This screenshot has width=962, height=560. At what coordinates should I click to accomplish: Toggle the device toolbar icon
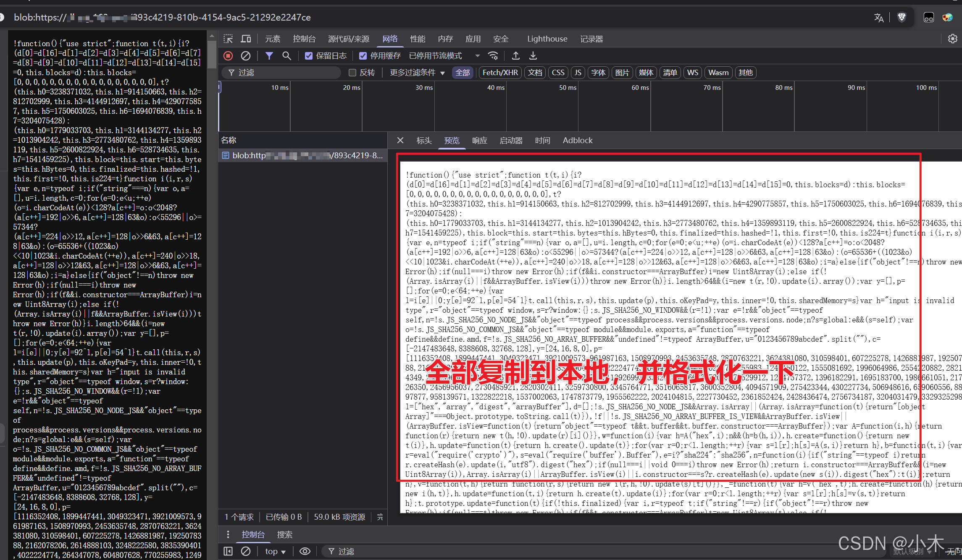point(246,39)
